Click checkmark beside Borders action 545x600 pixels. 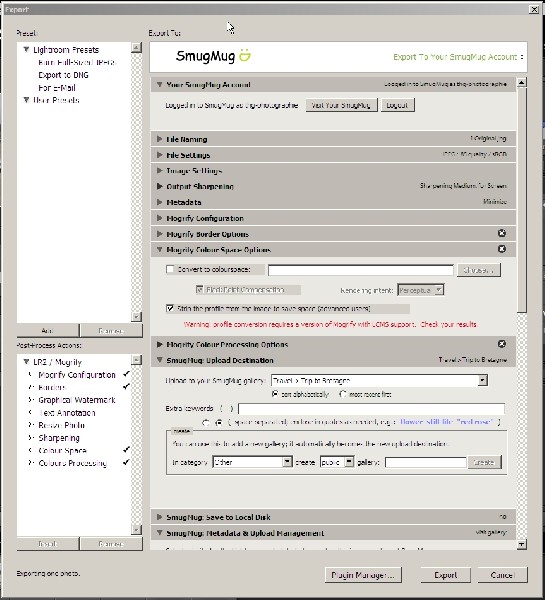click(126, 387)
